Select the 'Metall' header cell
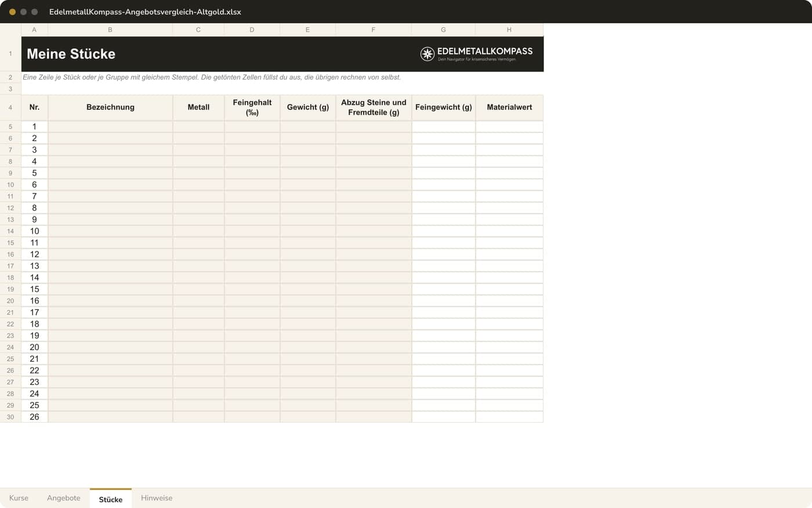812x508 pixels. click(x=198, y=107)
